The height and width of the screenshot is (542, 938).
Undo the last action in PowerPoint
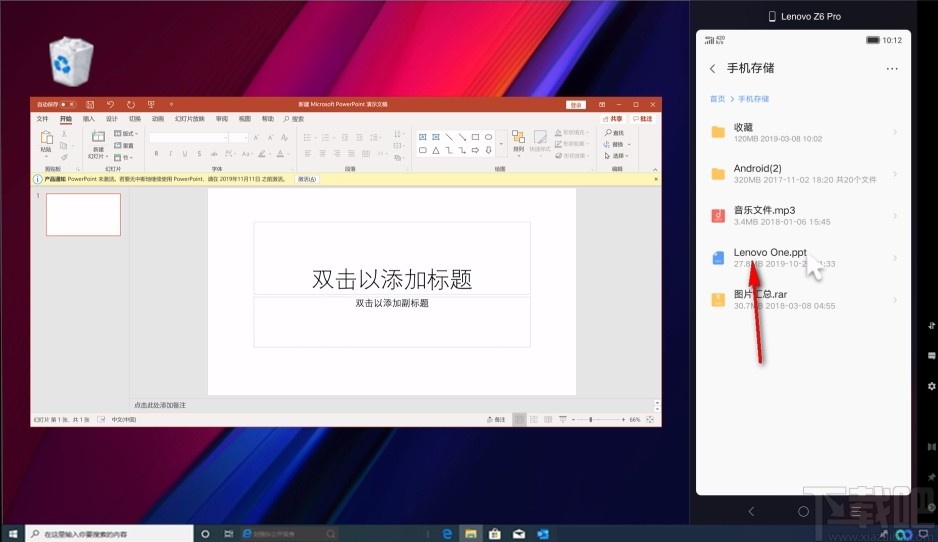pyautogui.click(x=110, y=105)
